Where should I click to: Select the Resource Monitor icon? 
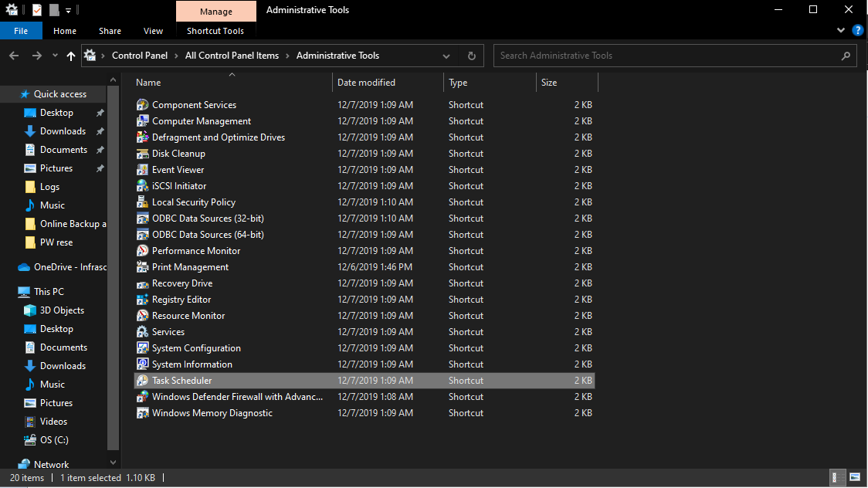[x=142, y=315]
